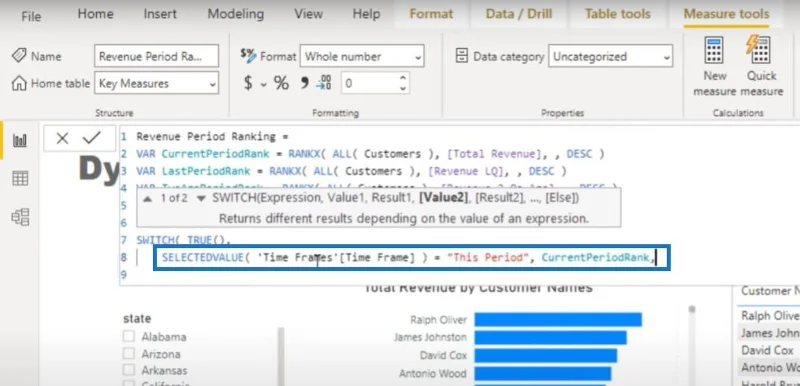800x386 pixels.
Task: Switch to the View tab
Action: [x=308, y=14]
